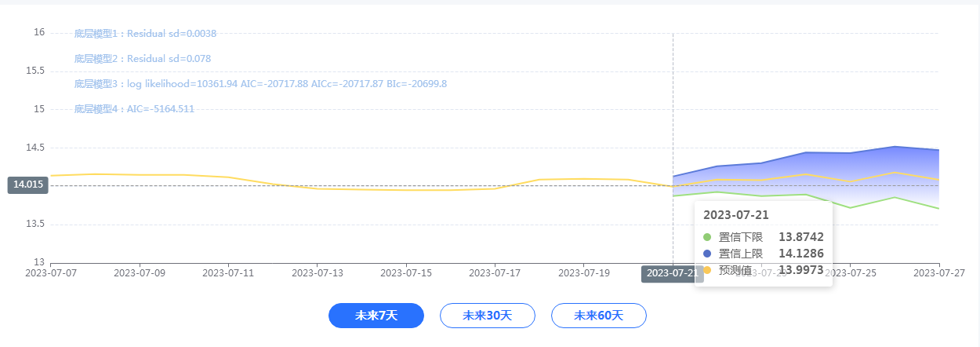Select the 未来30天 forecast range
Image resolution: width=980 pixels, height=347 pixels.
[487, 316]
